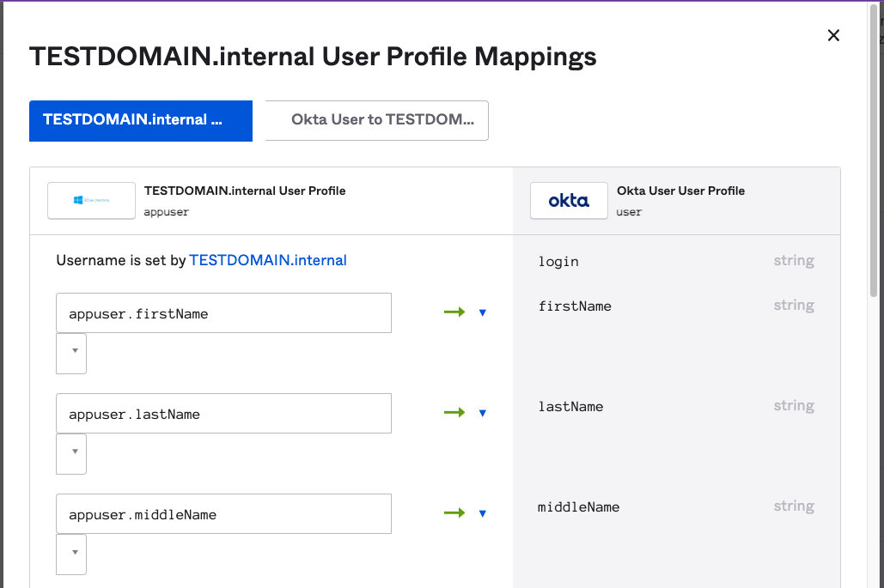The image size is (884, 588).
Task: Open attribute dropdown below appuser.firstName field
Action: [71, 353]
